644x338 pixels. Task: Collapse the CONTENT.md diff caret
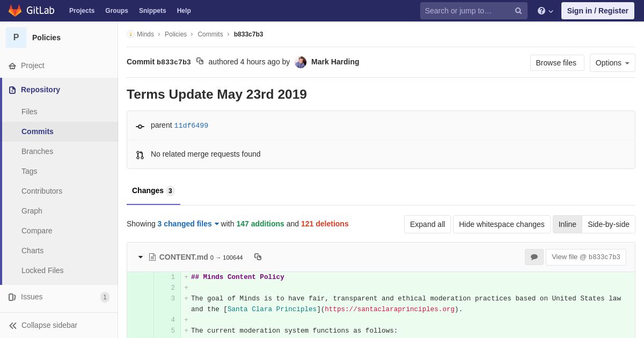click(141, 257)
